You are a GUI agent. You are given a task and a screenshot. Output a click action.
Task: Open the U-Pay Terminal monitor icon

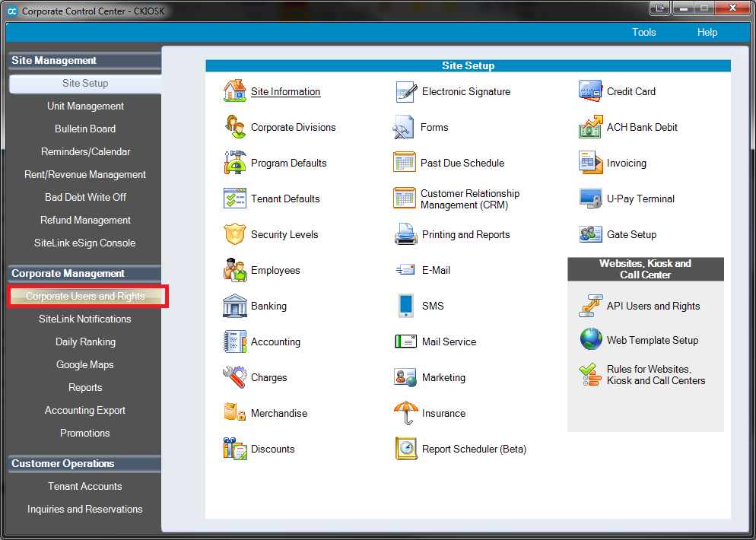pyautogui.click(x=591, y=199)
